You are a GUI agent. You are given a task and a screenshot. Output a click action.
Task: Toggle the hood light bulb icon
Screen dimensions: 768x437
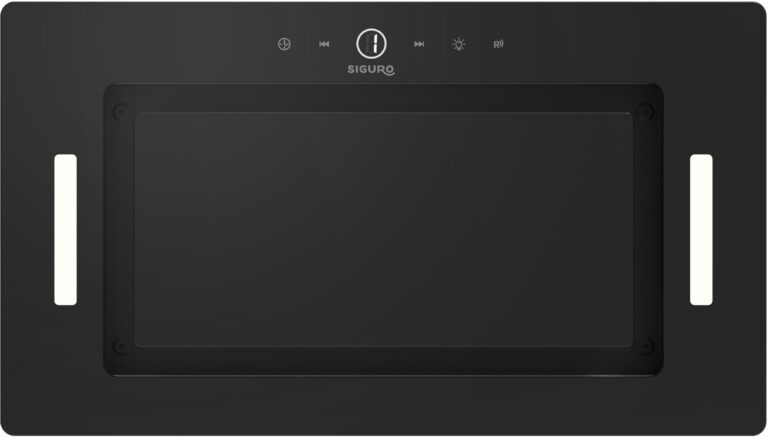click(x=458, y=44)
